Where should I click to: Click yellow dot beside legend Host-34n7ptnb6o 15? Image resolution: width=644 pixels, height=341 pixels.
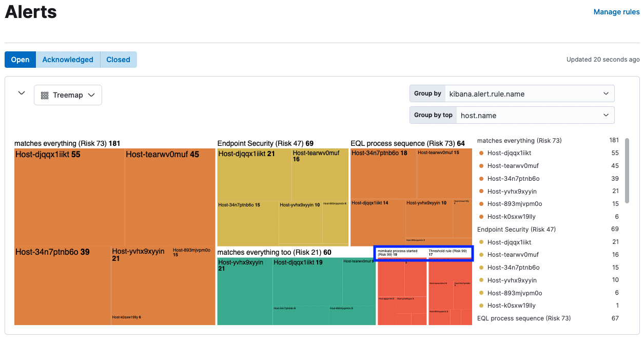pos(481,268)
